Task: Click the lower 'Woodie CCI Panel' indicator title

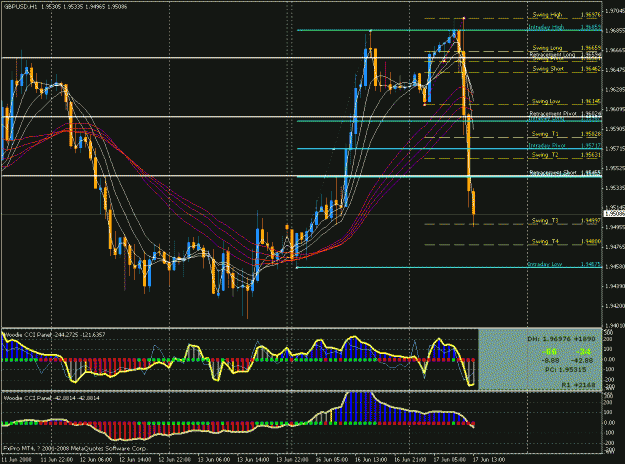Action: [x=27, y=398]
